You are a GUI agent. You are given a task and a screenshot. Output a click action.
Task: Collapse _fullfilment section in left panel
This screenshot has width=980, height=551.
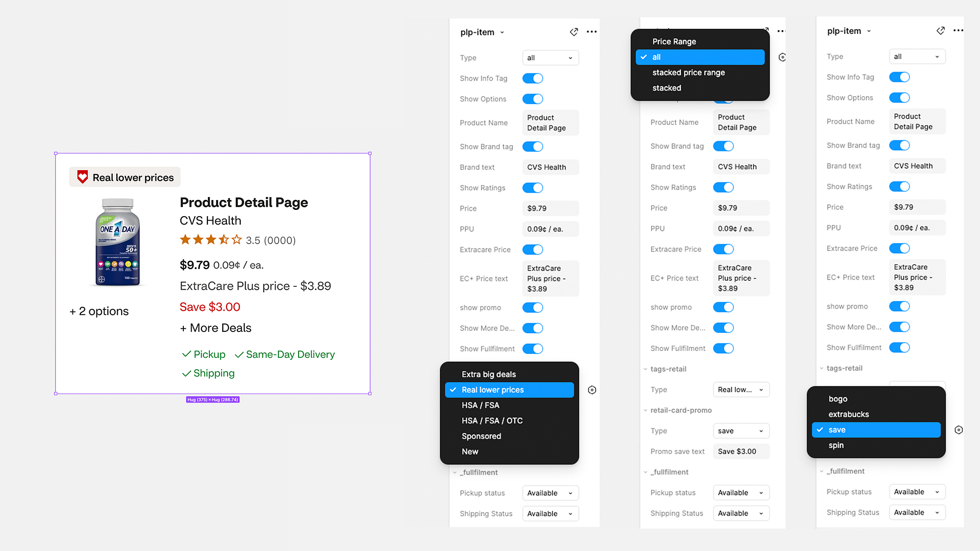[454, 473]
